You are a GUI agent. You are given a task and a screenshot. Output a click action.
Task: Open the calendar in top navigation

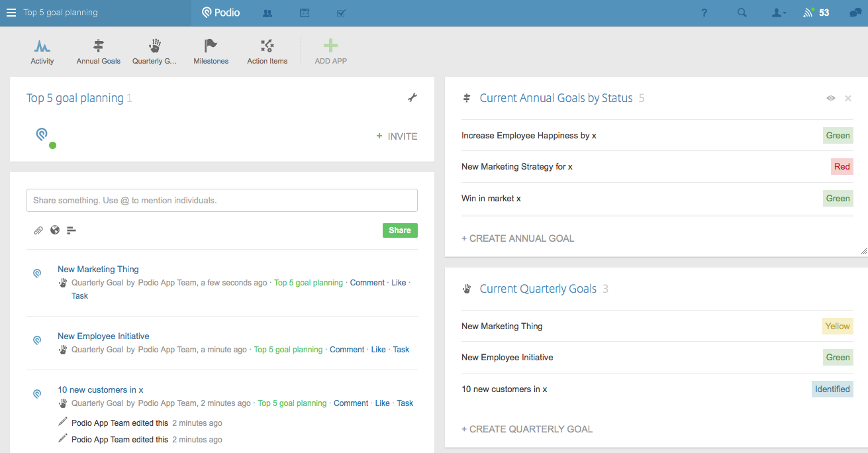[x=305, y=13]
